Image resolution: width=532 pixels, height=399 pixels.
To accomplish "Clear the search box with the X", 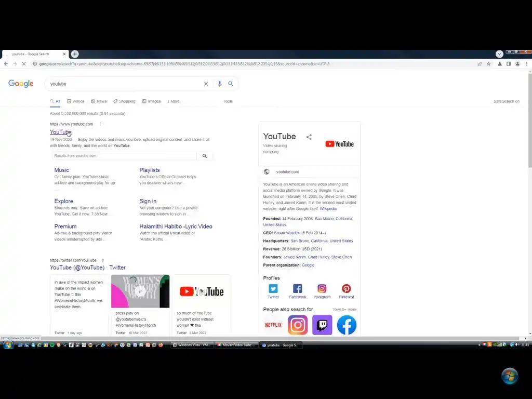I will click(206, 84).
